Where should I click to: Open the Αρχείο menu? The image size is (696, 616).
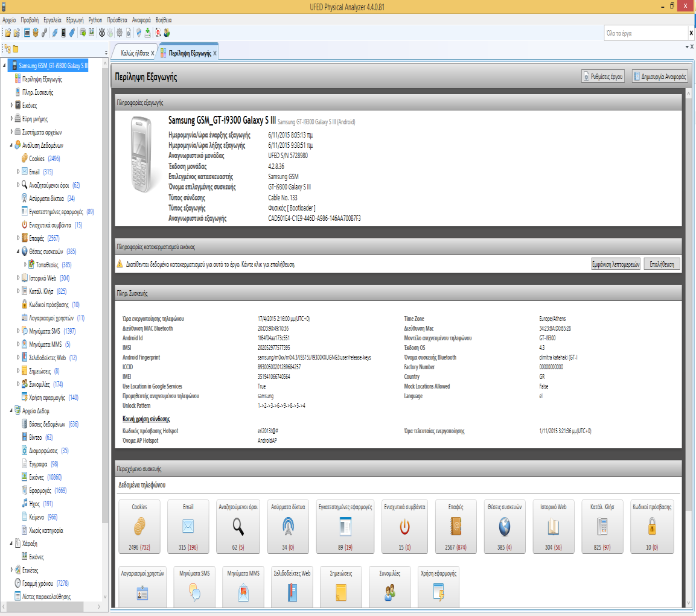point(9,20)
